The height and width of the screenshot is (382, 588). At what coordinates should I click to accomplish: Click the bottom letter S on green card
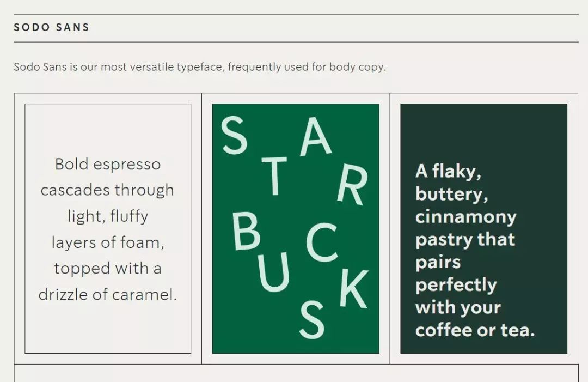click(x=312, y=320)
